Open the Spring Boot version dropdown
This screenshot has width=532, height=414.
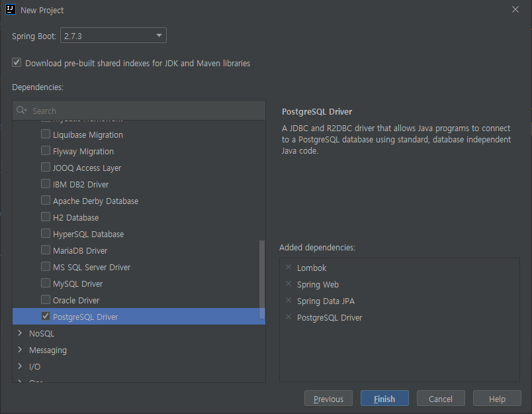click(113, 35)
